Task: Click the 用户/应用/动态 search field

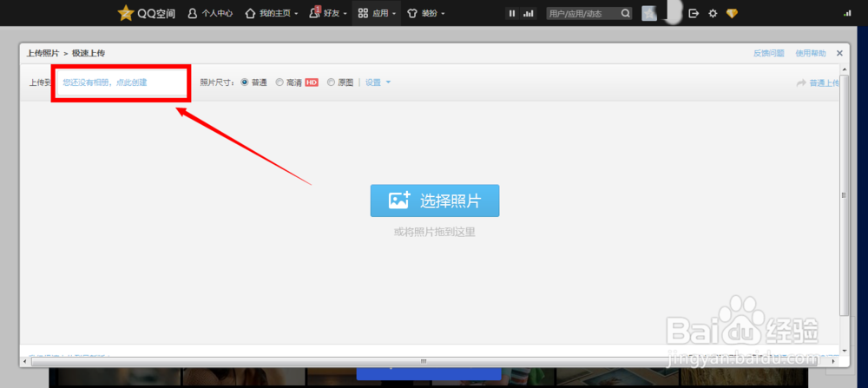Action: click(x=582, y=13)
